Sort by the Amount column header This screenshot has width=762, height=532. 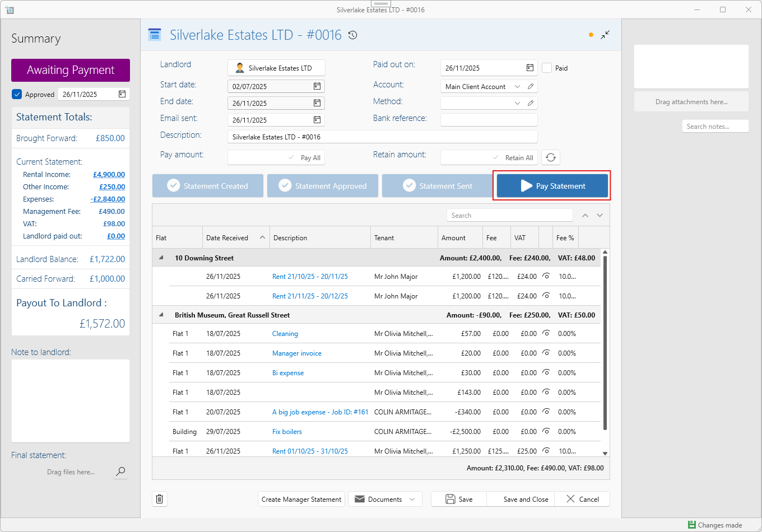click(x=460, y=237)
